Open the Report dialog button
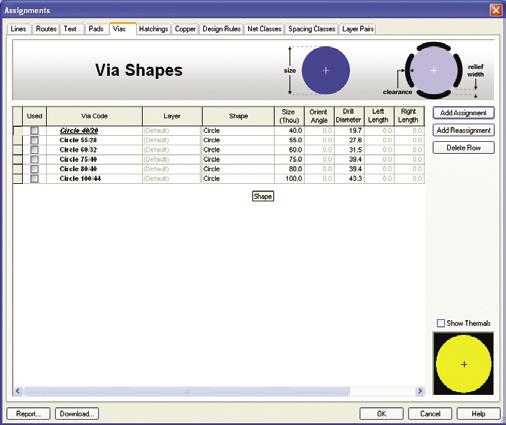The width and height of the screenshot is (506, 425). coord(28,414)
